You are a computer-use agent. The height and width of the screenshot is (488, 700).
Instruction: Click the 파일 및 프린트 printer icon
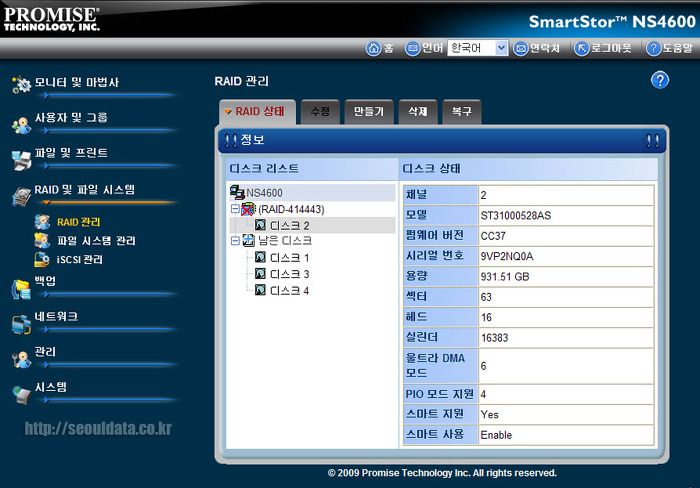(x=21, y=160)
